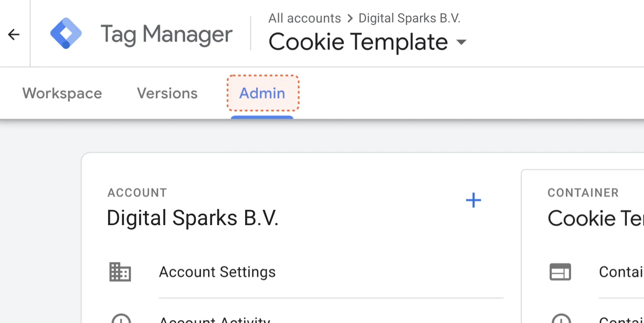Click the Digital Sparks B.V. account heading

[x=193, y=218]
